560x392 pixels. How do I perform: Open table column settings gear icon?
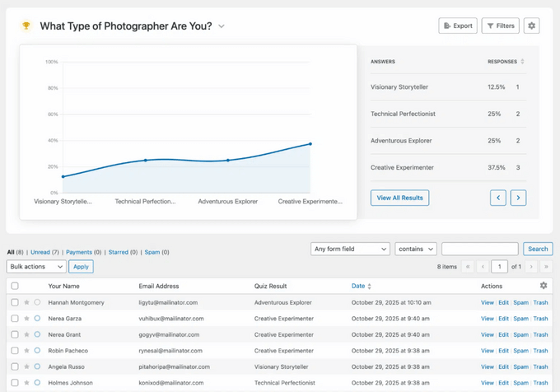coord(543,286)
